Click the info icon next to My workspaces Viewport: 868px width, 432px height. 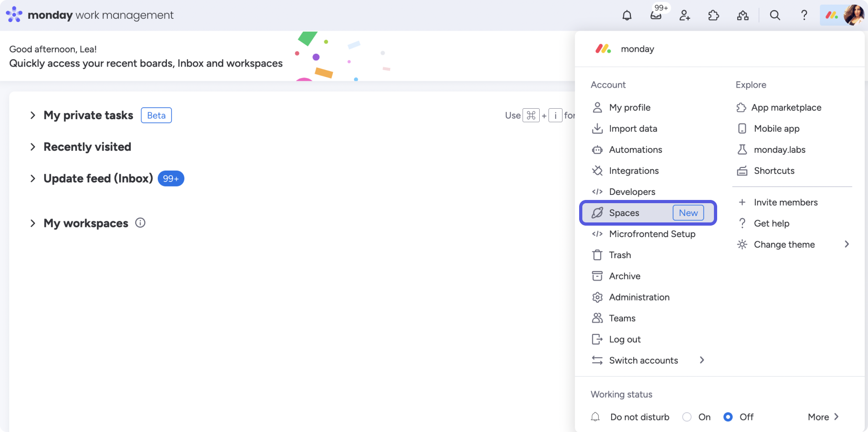(x=140, y=223)
